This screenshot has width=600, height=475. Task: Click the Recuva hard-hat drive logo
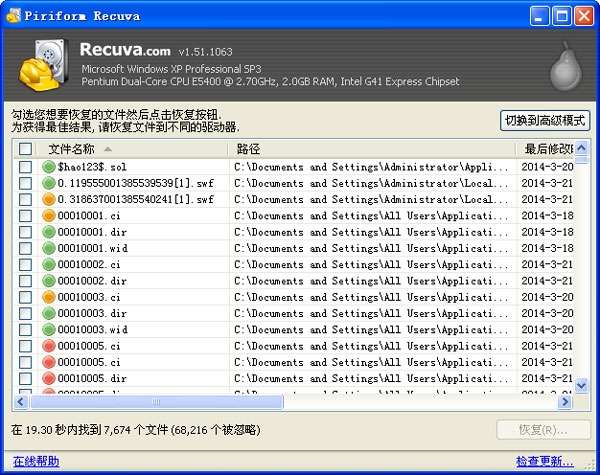(x=44, y=65)
